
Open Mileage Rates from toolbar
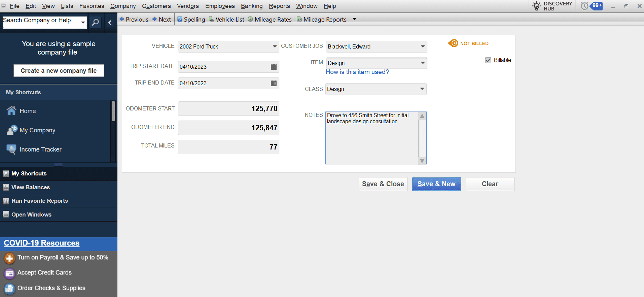point(270,19)
